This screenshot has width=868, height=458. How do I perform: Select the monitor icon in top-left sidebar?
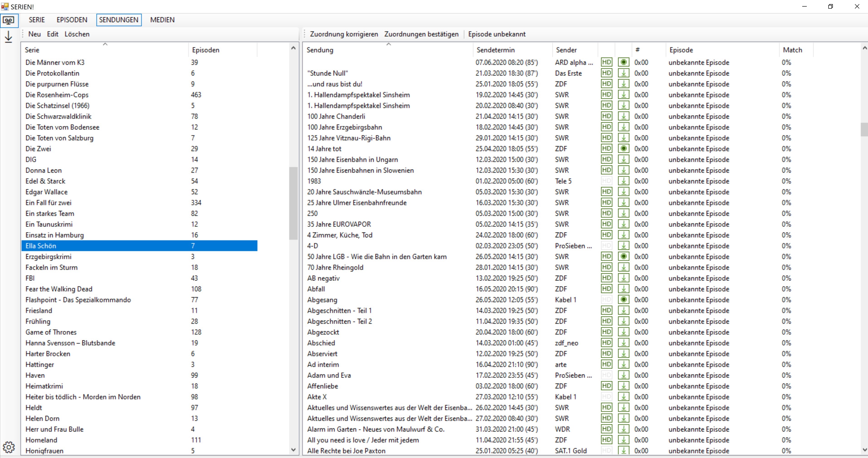pos(9,20)
